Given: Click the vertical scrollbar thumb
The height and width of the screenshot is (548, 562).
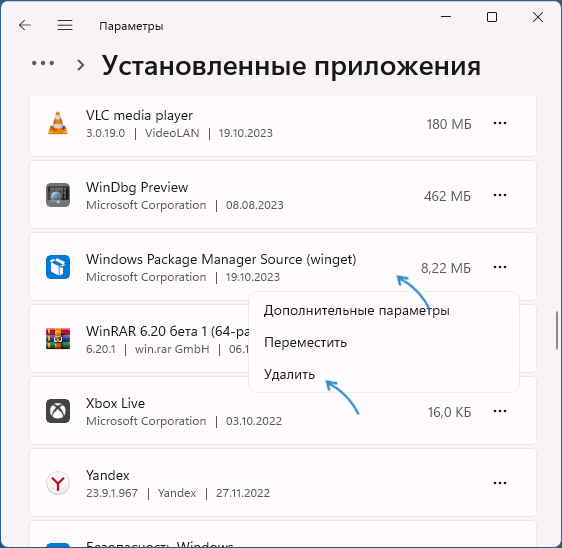Looking at the screenshot, I should tap(557, 330).
